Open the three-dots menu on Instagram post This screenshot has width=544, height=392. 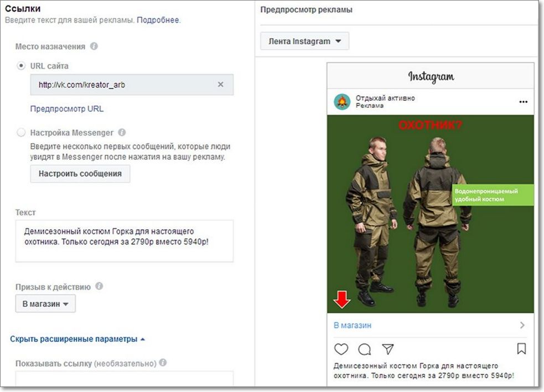coord(523,102)
